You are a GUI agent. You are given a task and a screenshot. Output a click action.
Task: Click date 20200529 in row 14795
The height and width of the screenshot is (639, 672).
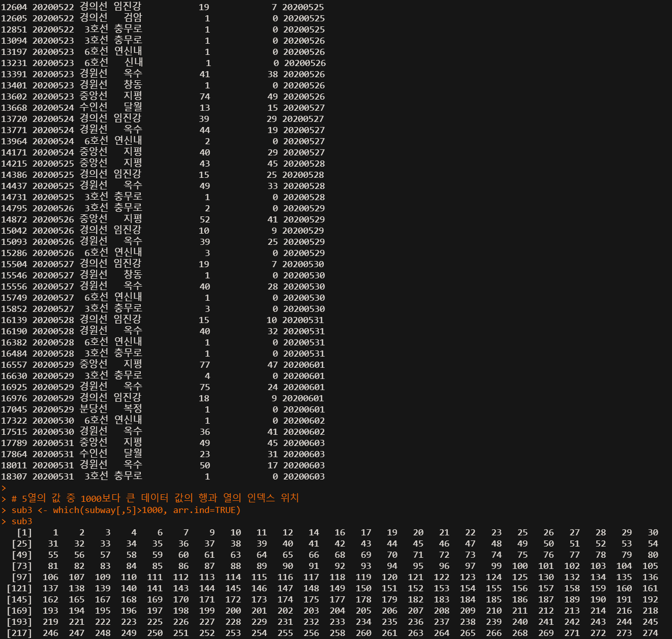(304, 208)
